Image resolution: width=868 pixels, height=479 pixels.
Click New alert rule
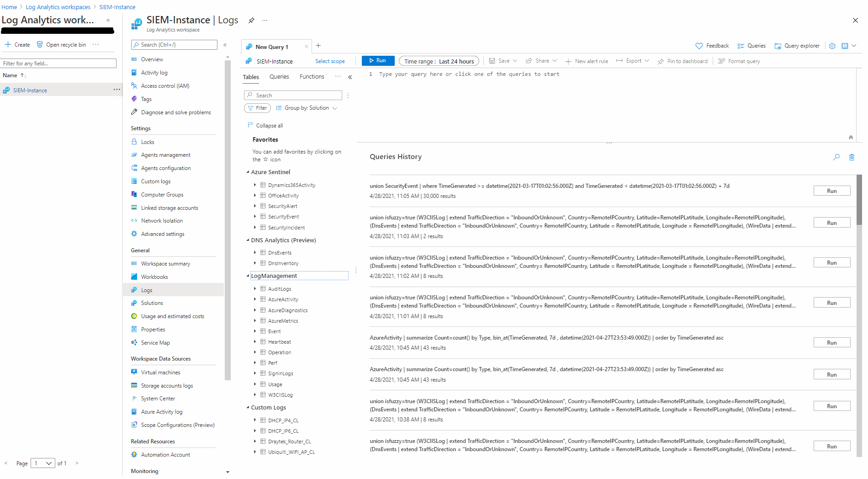pyautogui.click(x=587, y=61)
